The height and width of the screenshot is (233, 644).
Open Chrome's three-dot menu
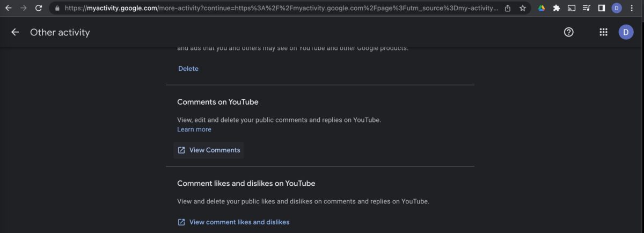(x=632, y=8)
